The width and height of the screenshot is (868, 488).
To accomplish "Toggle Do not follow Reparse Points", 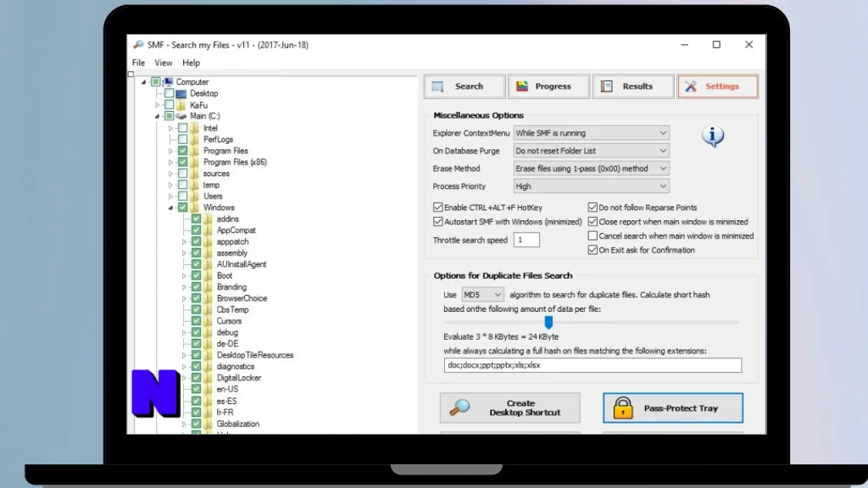I will click(x=593, y=208).
